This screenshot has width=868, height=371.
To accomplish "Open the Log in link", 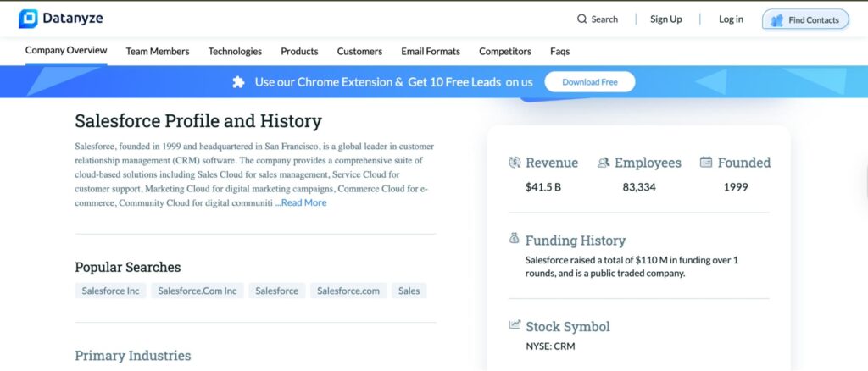I will coord(731,19).
